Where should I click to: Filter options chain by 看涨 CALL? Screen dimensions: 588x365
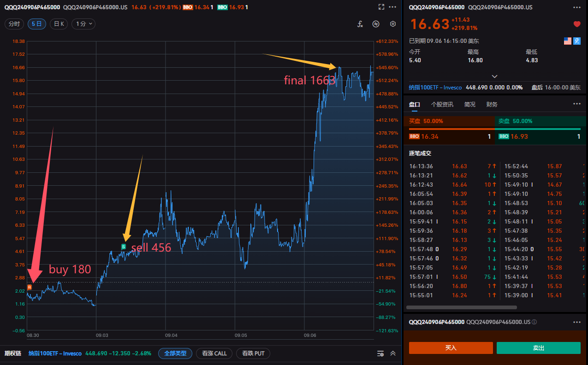[x=214, y=353]
